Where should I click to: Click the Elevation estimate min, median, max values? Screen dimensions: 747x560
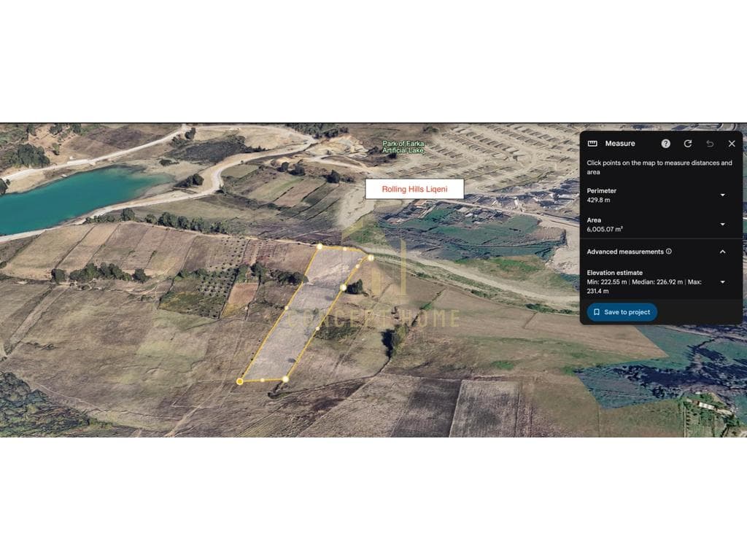point(644,286)
